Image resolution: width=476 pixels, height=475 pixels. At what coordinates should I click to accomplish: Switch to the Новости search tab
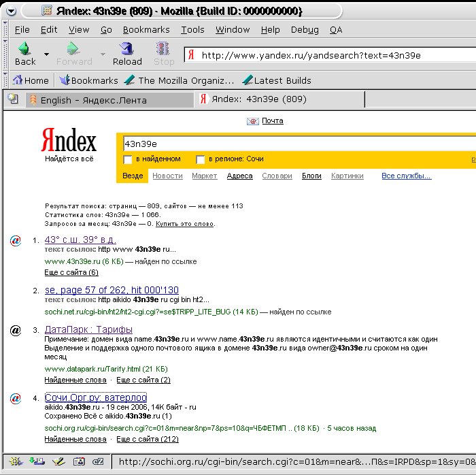point(167,176)
